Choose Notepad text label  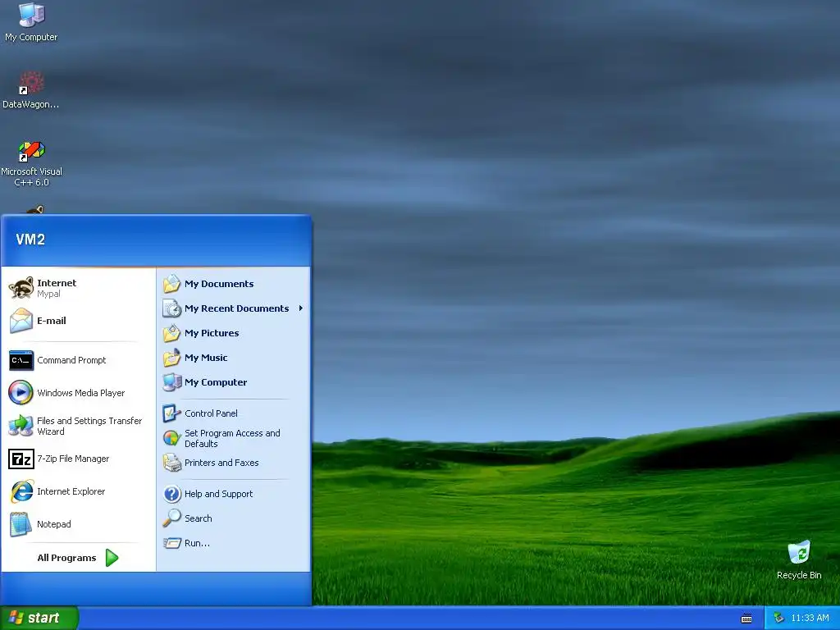53,524
